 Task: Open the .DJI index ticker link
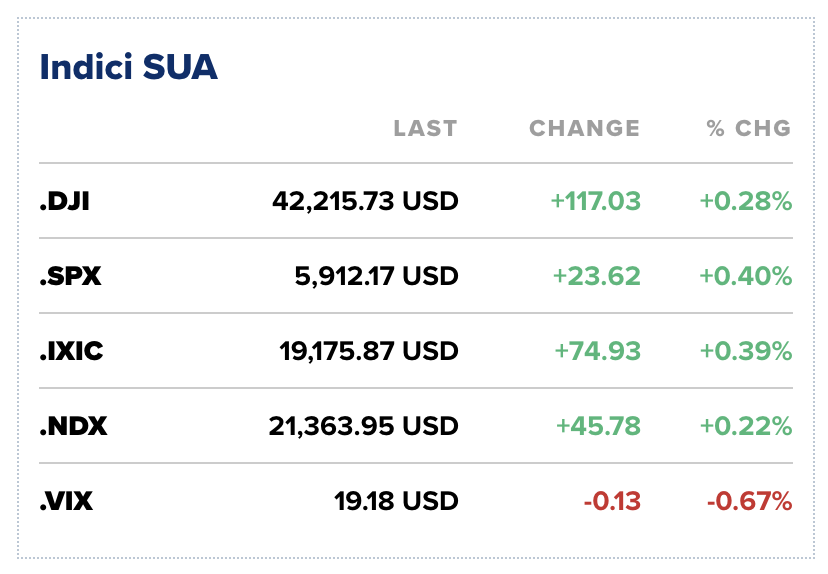coord(65,201)
